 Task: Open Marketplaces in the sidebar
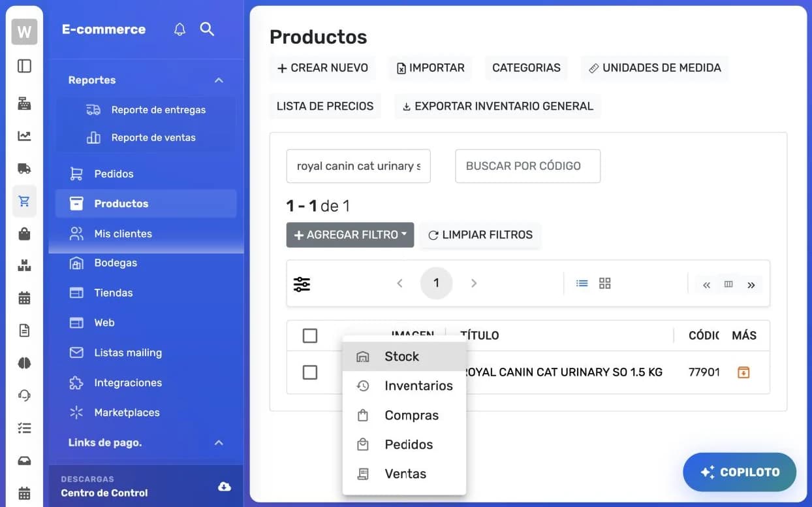pyautogui.click(x=146, y=413)
